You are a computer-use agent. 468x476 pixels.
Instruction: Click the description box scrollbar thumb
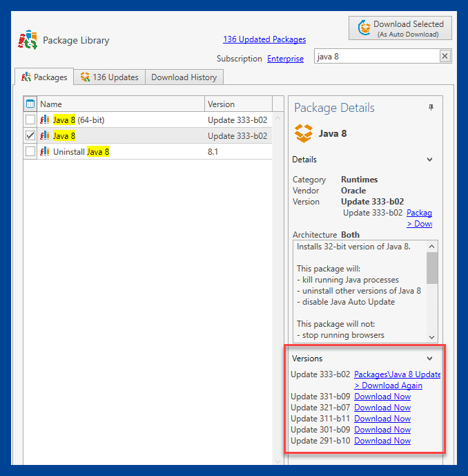click(432, 268)
